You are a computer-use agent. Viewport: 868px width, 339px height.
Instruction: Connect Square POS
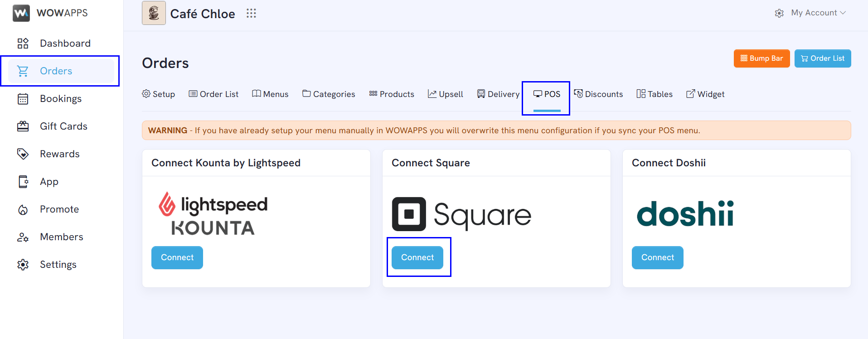[417, 257]
